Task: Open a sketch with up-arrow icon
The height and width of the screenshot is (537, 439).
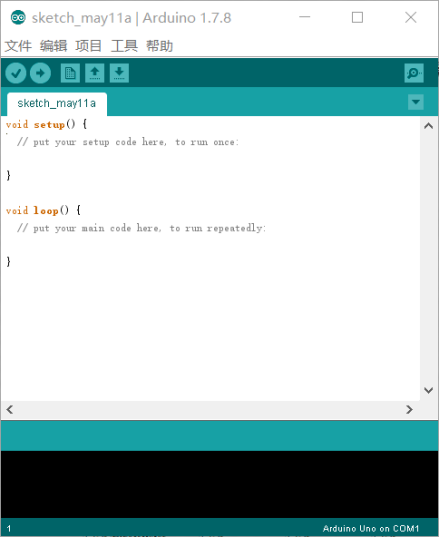Action: (95, 73)
